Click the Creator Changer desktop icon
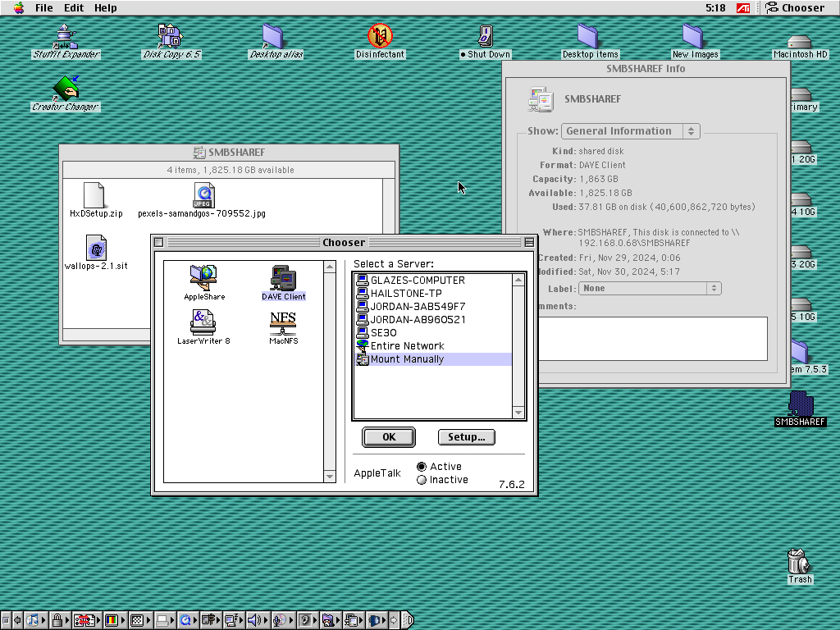Screen dimensions: 840x630 click(66, 94)
